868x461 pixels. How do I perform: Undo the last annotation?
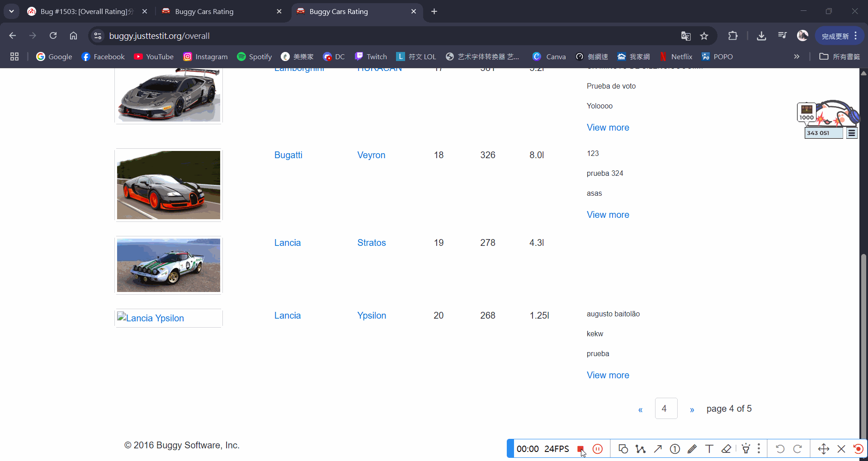(x=780, y=449)
